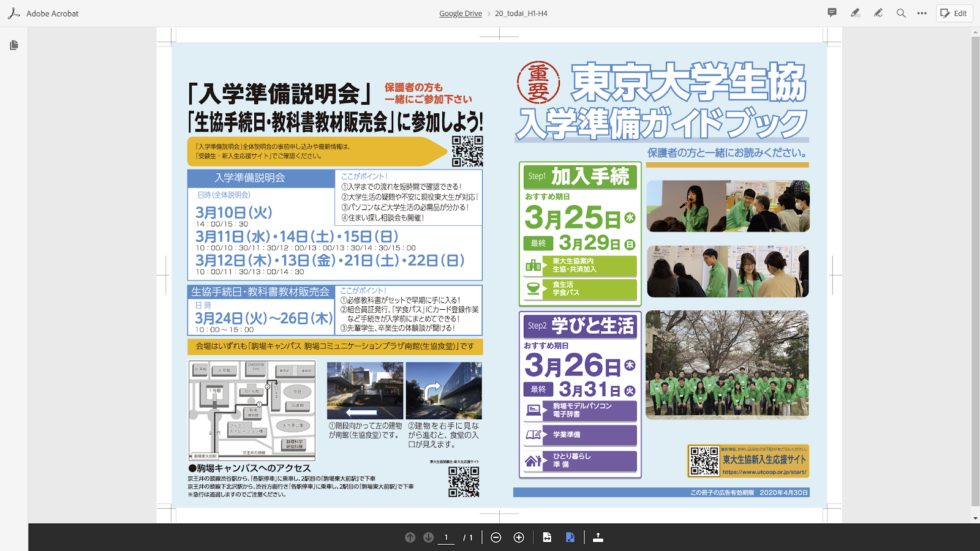Open the more options ellipsis menu
The image size is (980, 551).
922,13
